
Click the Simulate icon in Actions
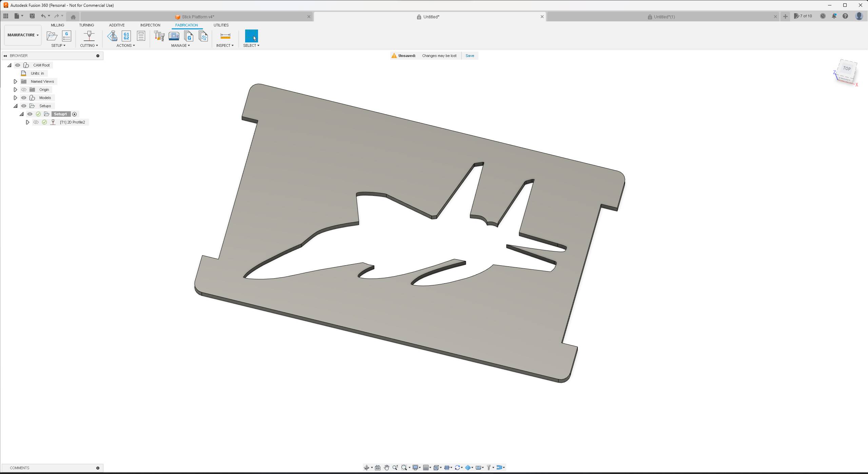click(112, 36)
